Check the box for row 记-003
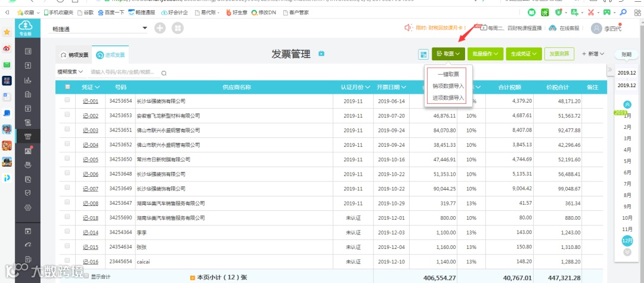Viewport: 644px width, 283px height. tap(67, 129)
